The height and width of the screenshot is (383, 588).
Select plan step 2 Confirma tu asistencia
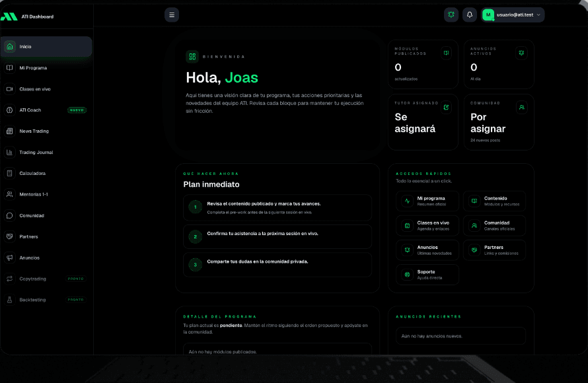click(277, 236)
